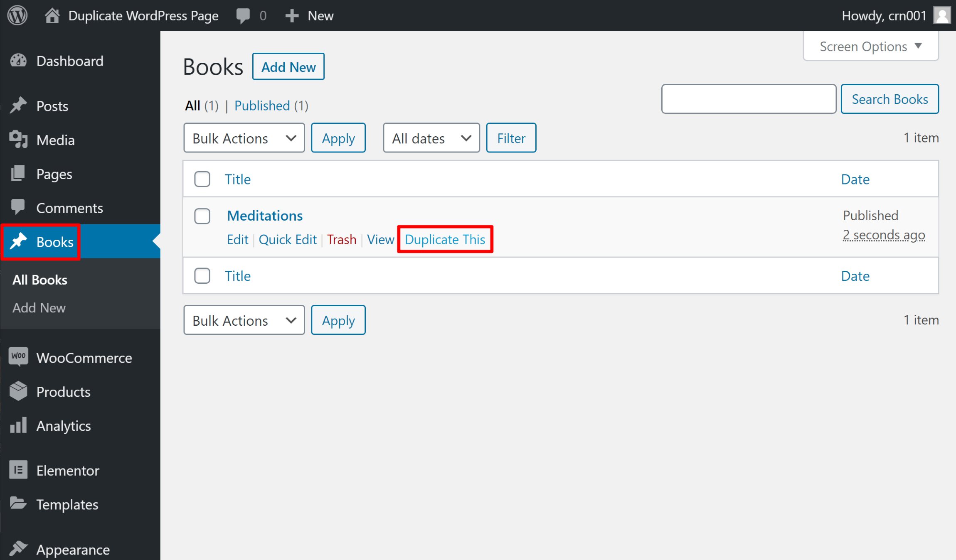956x560 pixels.
Task: Toggle the Title column header checkbox
Action: (202, 179)
